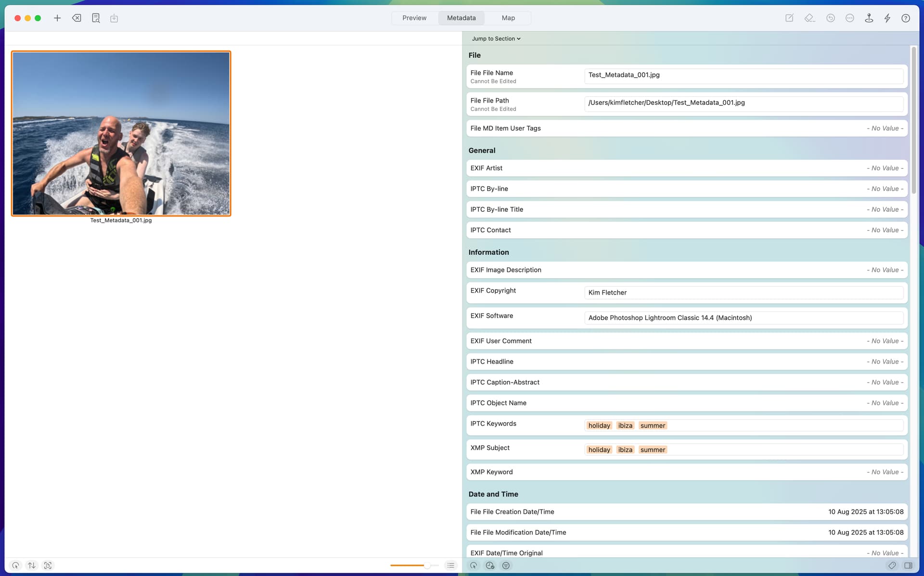Click the document search icon in toolbar
The image size is (924, 576).
point(96,18)
